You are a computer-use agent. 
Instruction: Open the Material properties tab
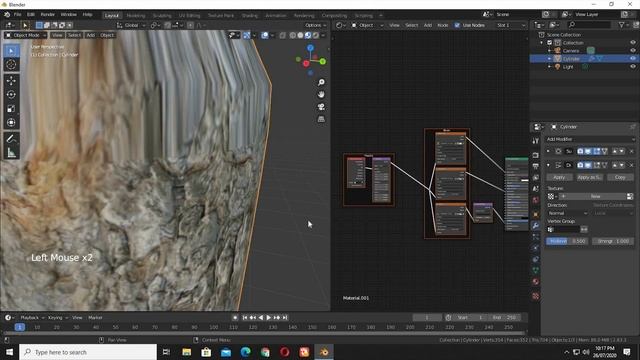[536, 282]
